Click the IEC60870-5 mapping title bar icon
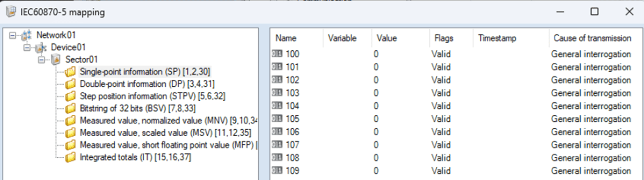The width and height of the screenshot is (644, 180). coord(11,12)
